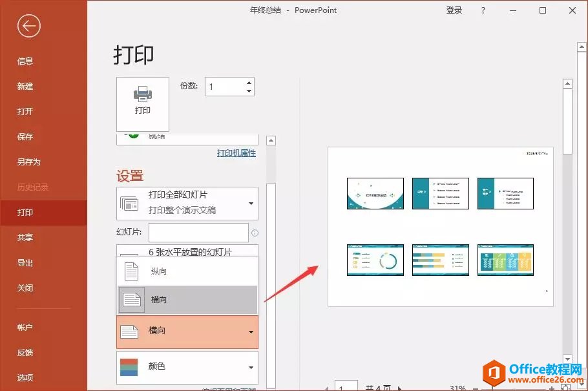Image resolution: width=588 pixels, height=391 pixels.
Task: Decrease copies with down spinner arrow
Action: (249, 91)
